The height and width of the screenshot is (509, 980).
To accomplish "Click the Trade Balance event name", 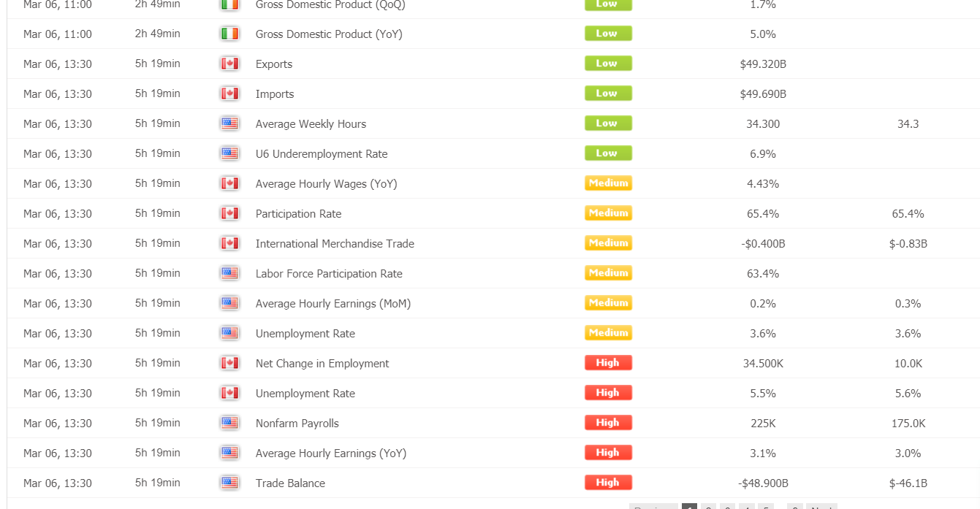I will pos(290,483).
